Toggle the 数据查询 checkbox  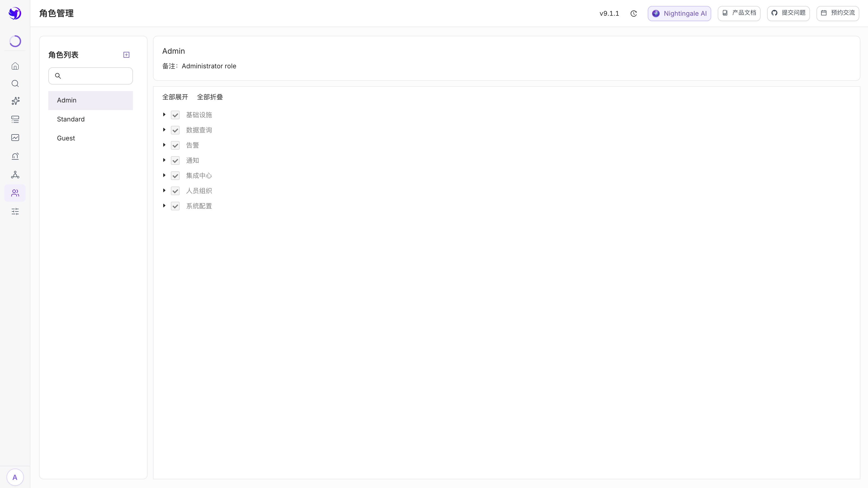(175, 130)
